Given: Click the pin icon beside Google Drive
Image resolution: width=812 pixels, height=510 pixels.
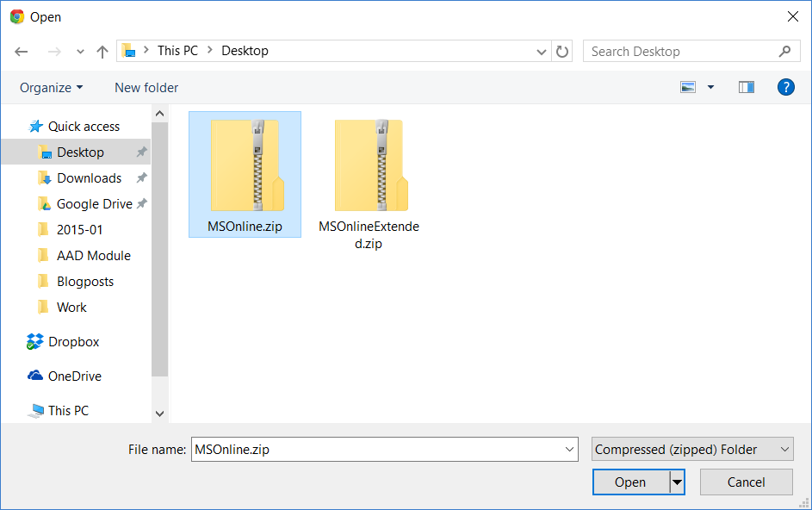Looking at the screenshot, I should pos(141,203).
